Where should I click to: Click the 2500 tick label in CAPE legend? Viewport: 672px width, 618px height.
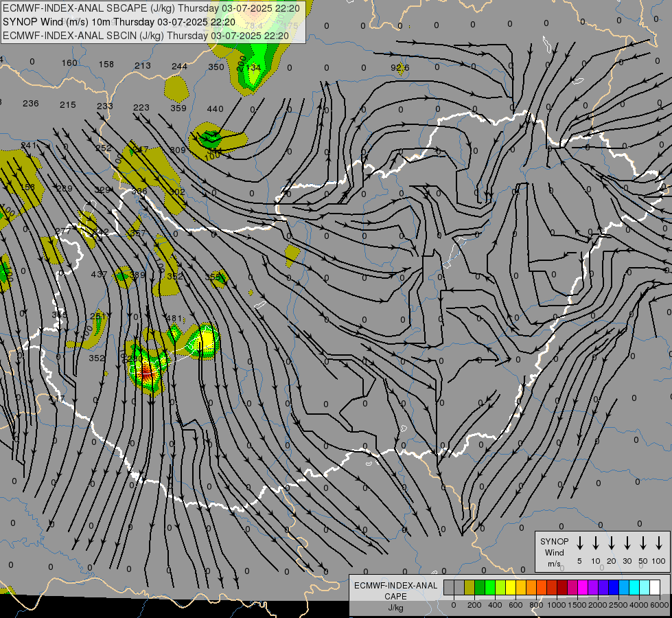tap(618, 605)
